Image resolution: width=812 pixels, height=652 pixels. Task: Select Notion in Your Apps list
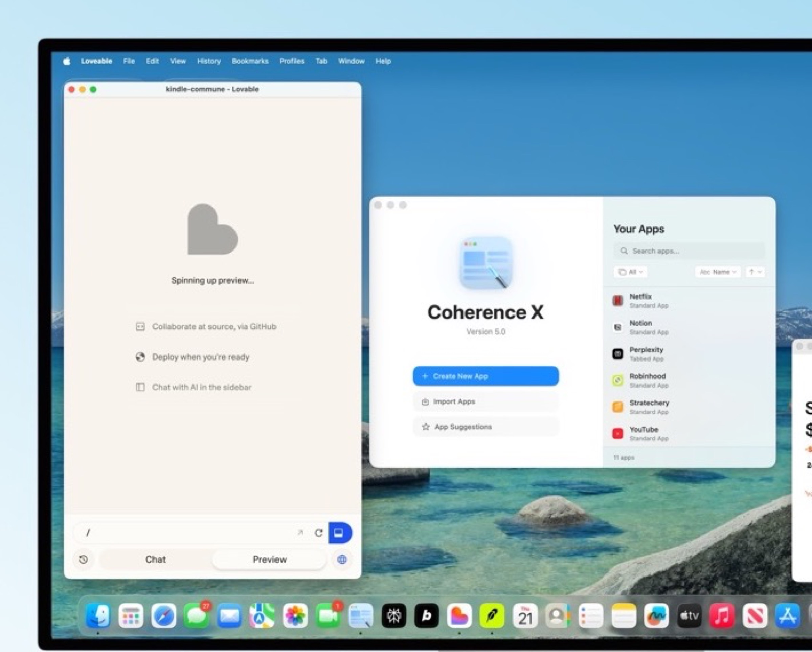pyautogui.click(x=689, y=327)
